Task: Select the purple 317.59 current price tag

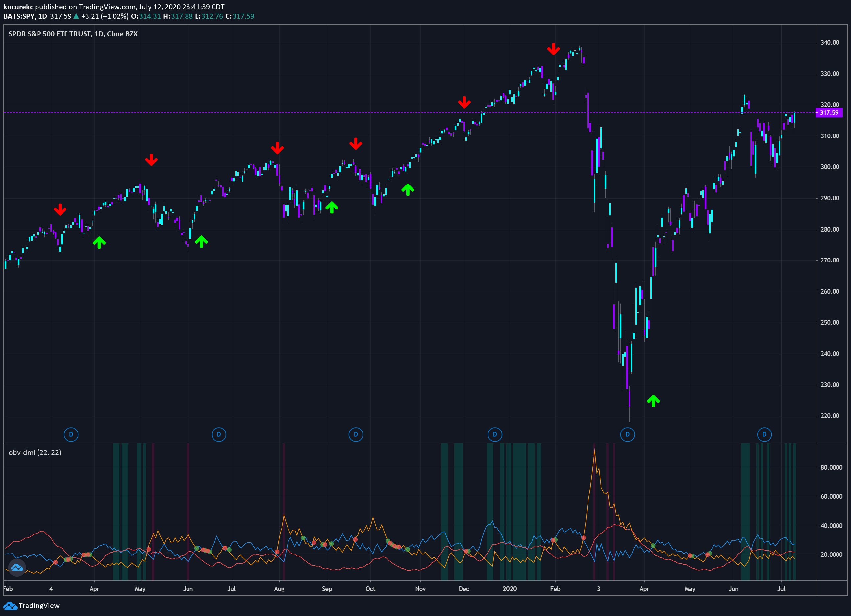Action: (x=829, y=112)
